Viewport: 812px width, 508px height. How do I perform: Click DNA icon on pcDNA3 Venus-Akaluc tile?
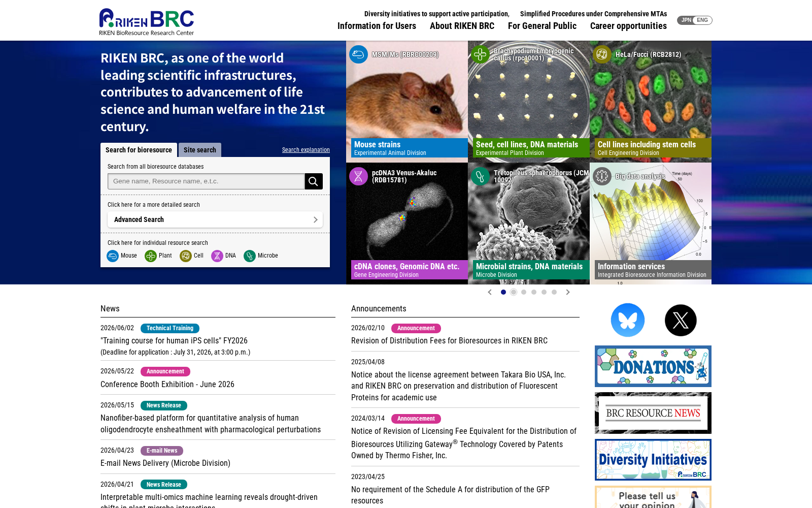pyautogui.click(x=358, y=176)
